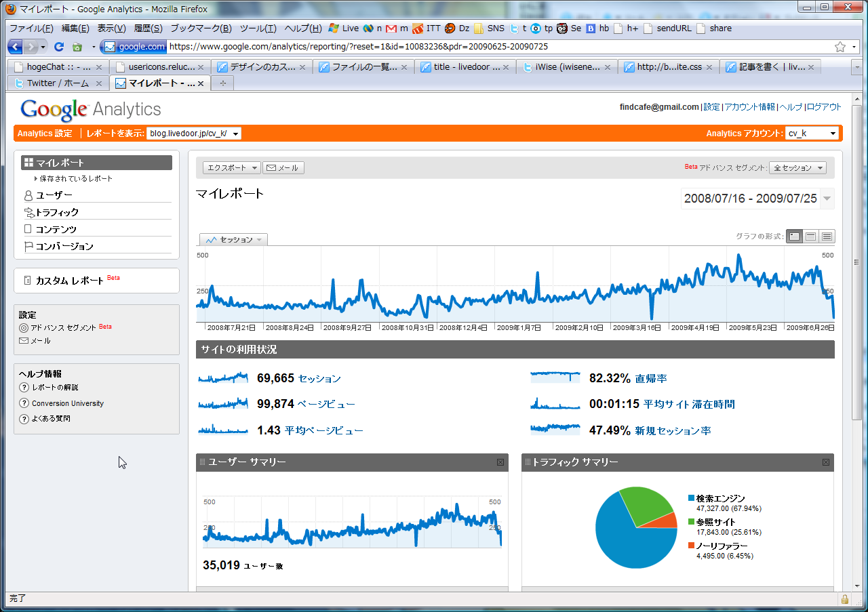
Task: Open カスタム レポート in the sidebar
Action: pos(69,280)
